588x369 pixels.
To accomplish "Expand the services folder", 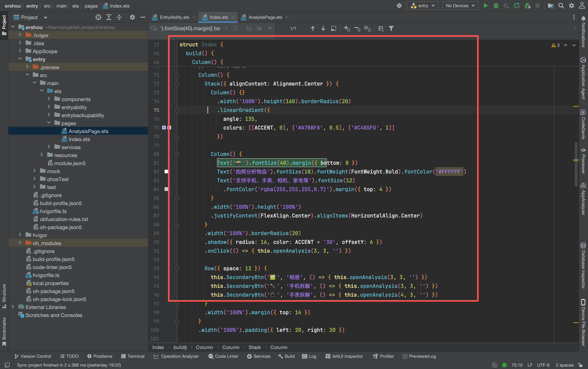I will tap(49, 147).
